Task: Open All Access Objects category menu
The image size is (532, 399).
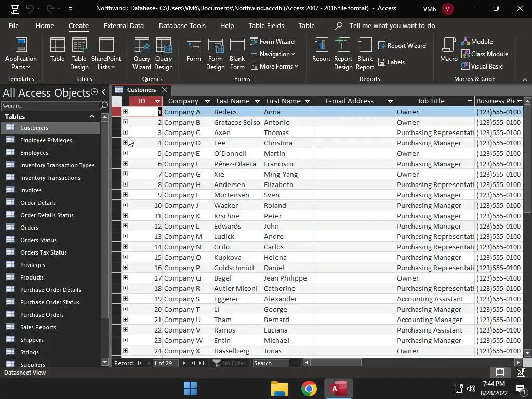Action: coord(95,92)
